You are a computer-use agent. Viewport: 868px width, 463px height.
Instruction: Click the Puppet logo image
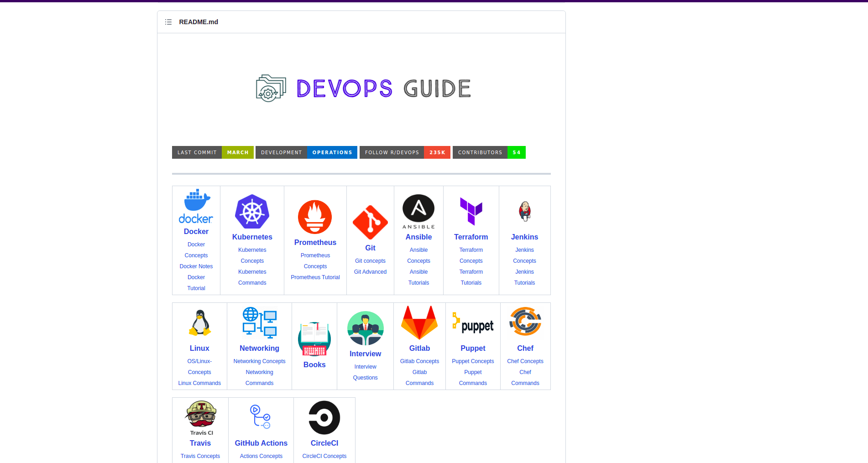click(x=473, y=323)
